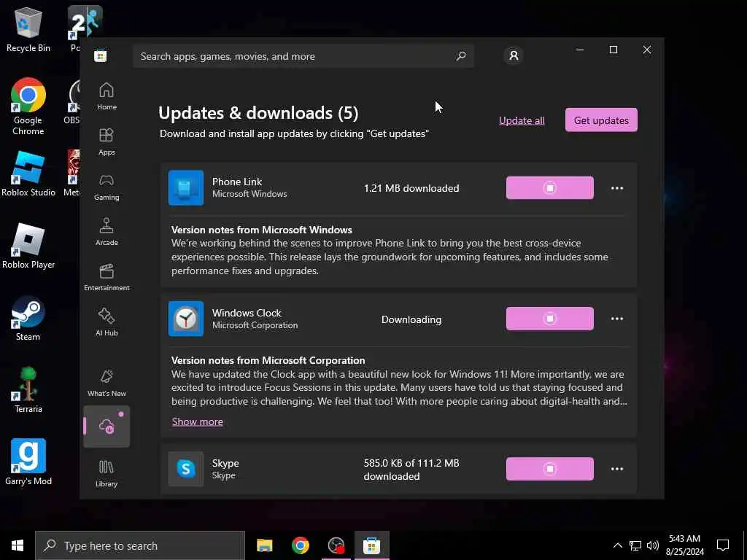
Task: Open the user account profile icon
Action: coord(514,55)
